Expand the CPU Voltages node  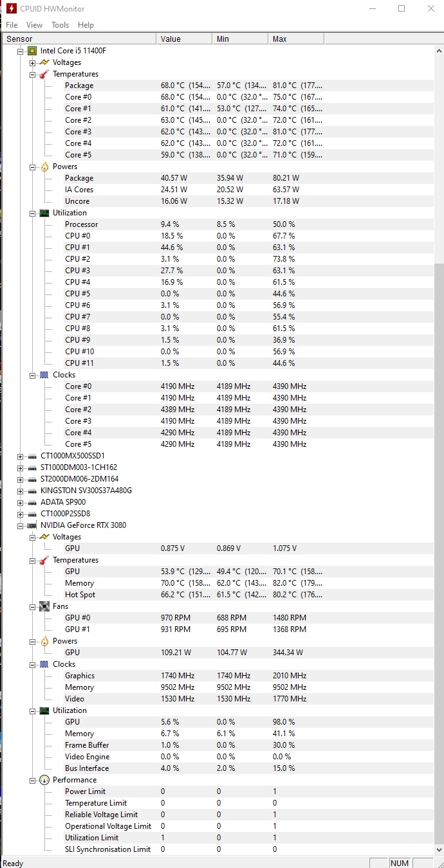click(32, 62)
